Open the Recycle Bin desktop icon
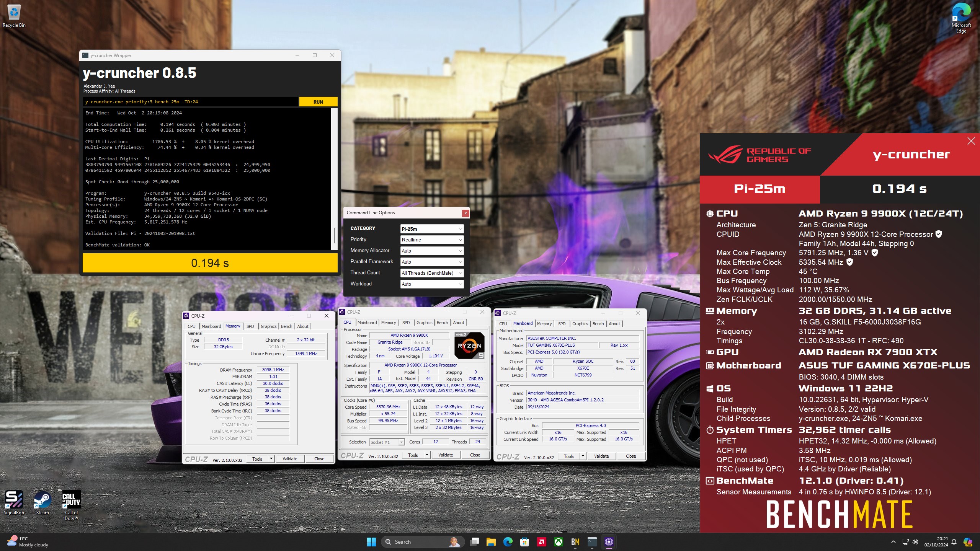Viewport: 980px width, 551px height. coord(14,16)
